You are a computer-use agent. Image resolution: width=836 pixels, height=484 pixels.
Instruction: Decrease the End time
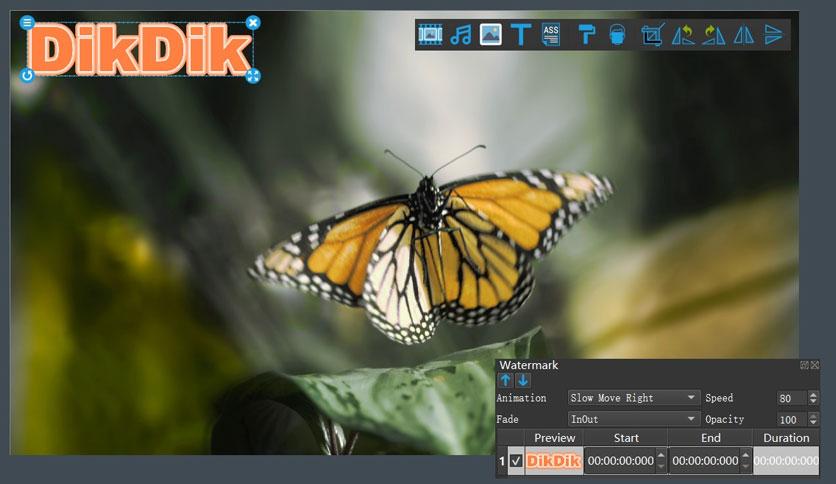coord(745,466)
